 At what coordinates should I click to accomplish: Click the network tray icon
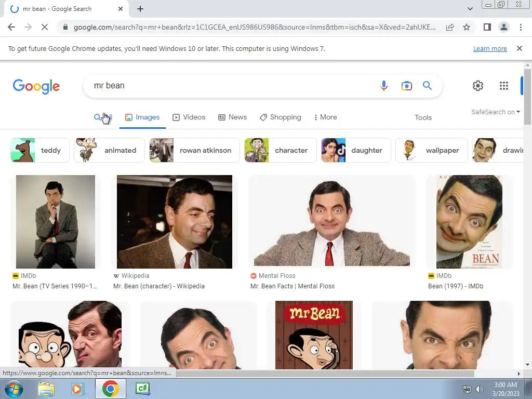point(467,389)
